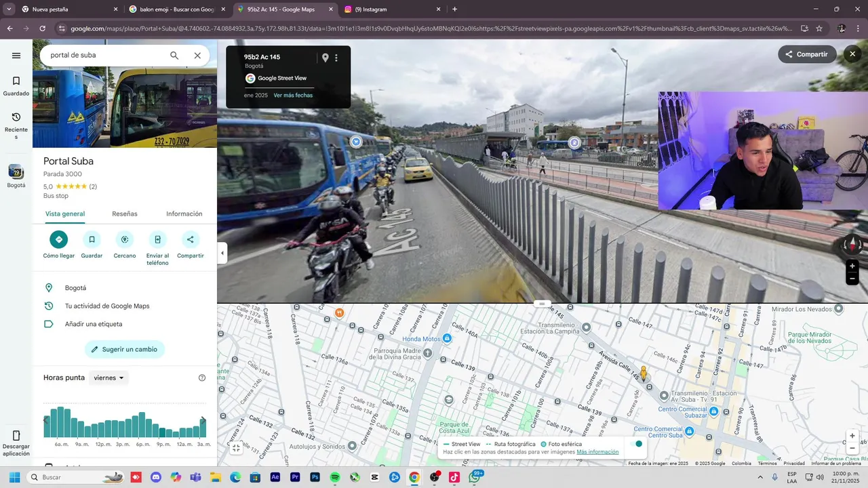This screenshot has height=488, width=868.
Task: Click Ver más fechas link
Action: tap(293, 96)
